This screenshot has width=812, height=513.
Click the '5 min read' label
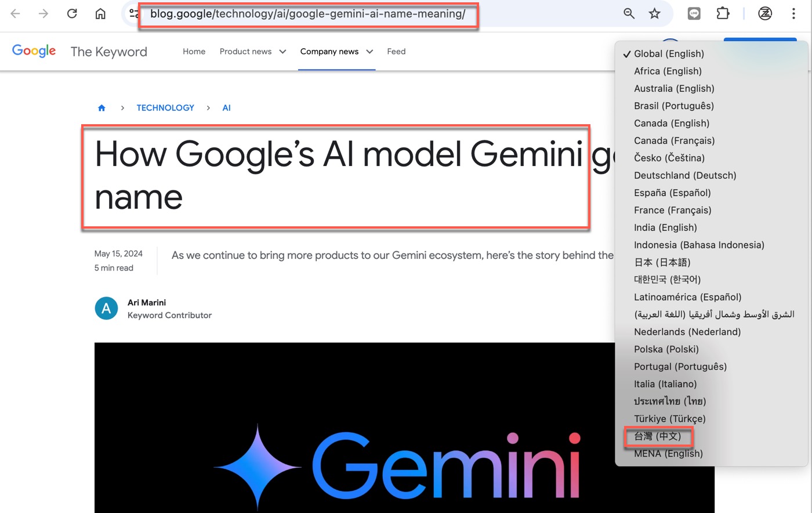point(114,268)
